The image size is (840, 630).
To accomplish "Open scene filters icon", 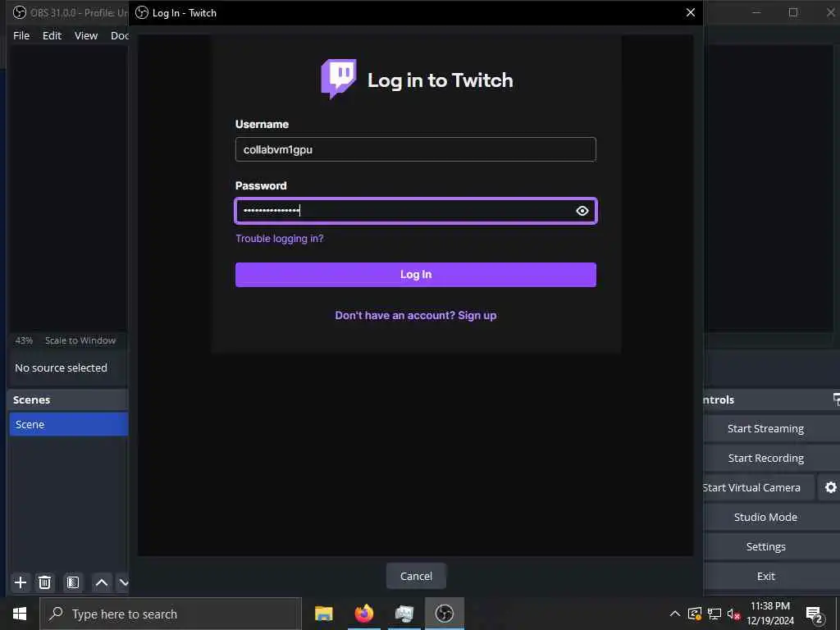I will (x=73, y=582).
